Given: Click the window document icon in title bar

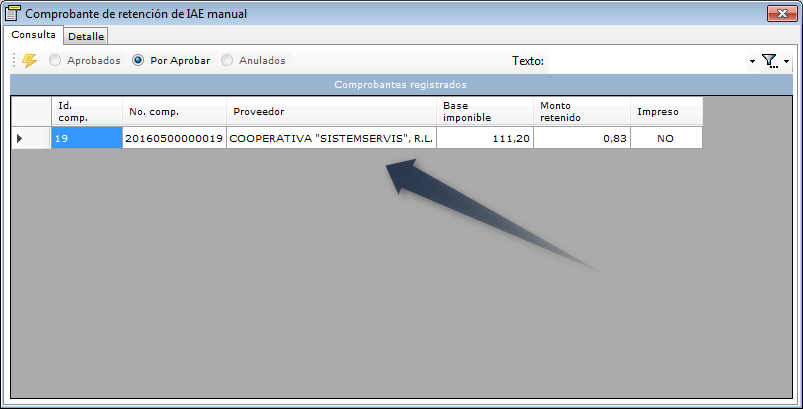Looking at the screenshot, I should tap(13, 14).
